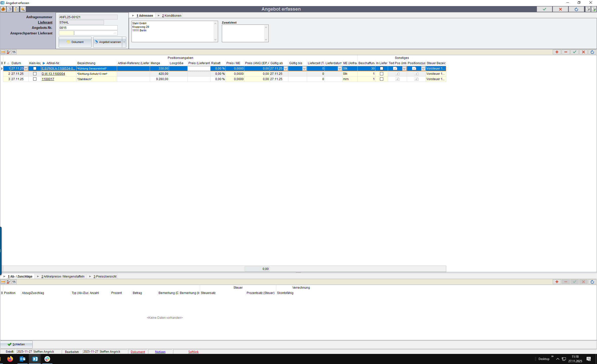Open Gültig ab date dropdown in first row
Image resolution: width=597 pixels, height=364 pixels.
pos(286,69)
